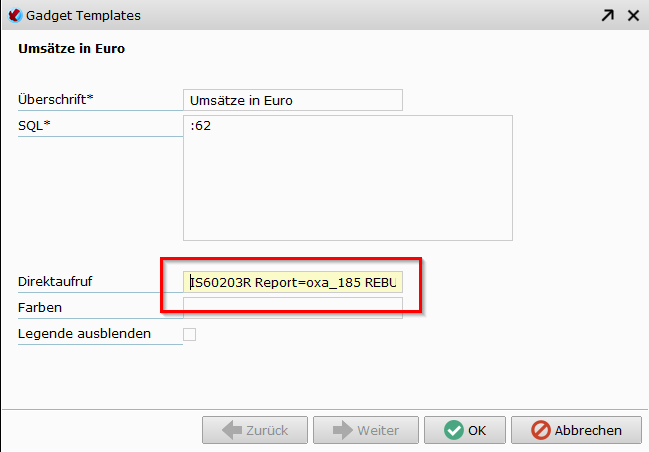This screenshot has width=649, height=452.
Task: Pop out the dialog with the arrow icon
Action: point(607,16)
